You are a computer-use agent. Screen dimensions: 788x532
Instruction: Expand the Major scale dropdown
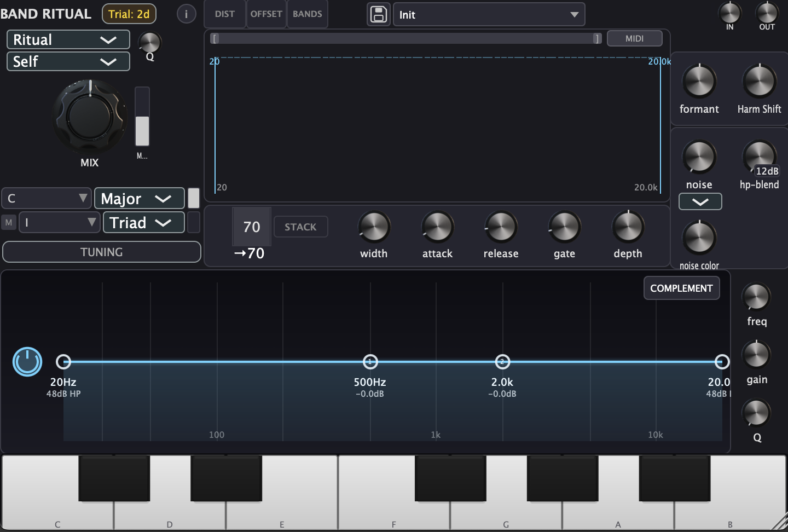coord(139,198)
